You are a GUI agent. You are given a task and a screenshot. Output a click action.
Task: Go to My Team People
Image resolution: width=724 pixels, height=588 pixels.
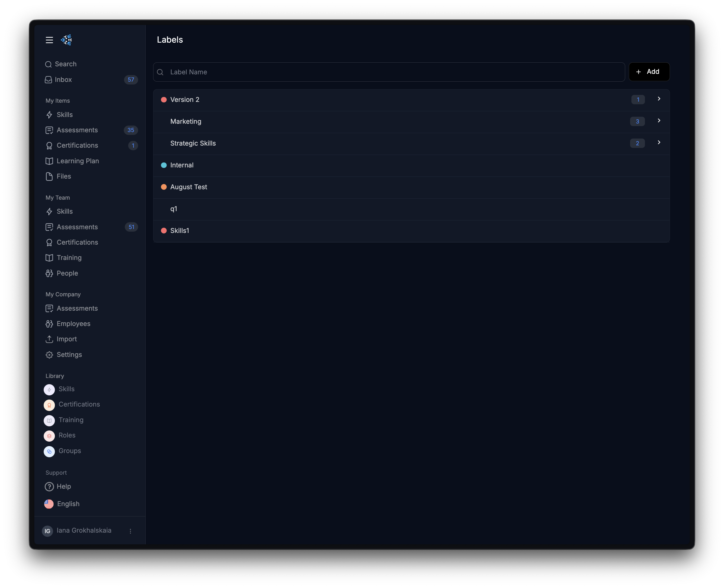67,273
